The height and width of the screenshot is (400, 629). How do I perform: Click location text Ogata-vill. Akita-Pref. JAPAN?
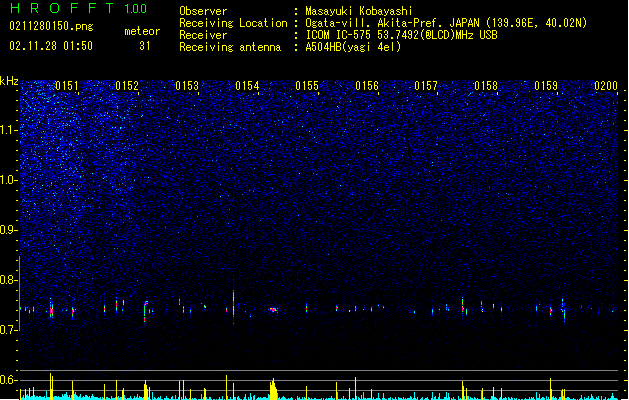393,23
